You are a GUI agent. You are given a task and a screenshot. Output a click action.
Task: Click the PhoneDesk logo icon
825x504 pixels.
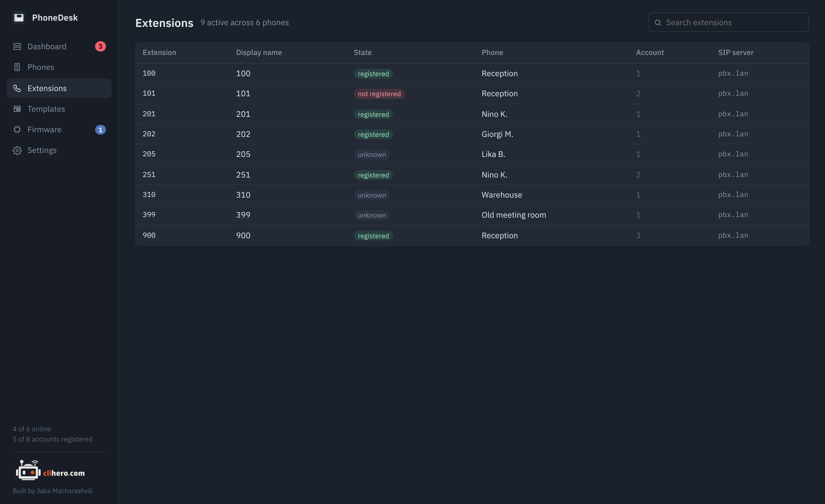[19, 17]
